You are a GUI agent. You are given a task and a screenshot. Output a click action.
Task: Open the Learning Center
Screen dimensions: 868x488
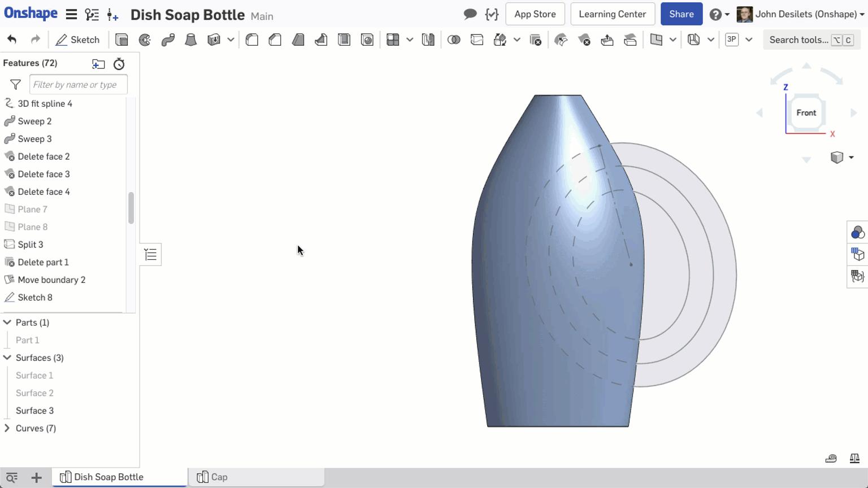tap(613, 14)
